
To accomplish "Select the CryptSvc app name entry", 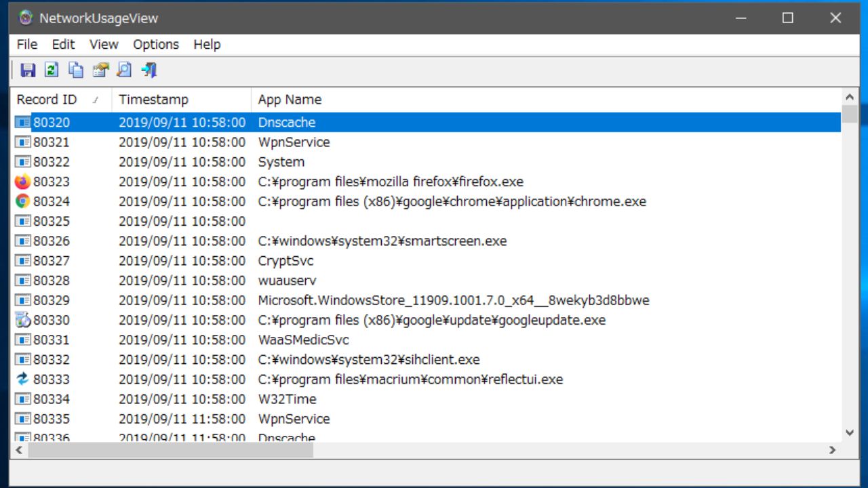I will pos(285,261).
